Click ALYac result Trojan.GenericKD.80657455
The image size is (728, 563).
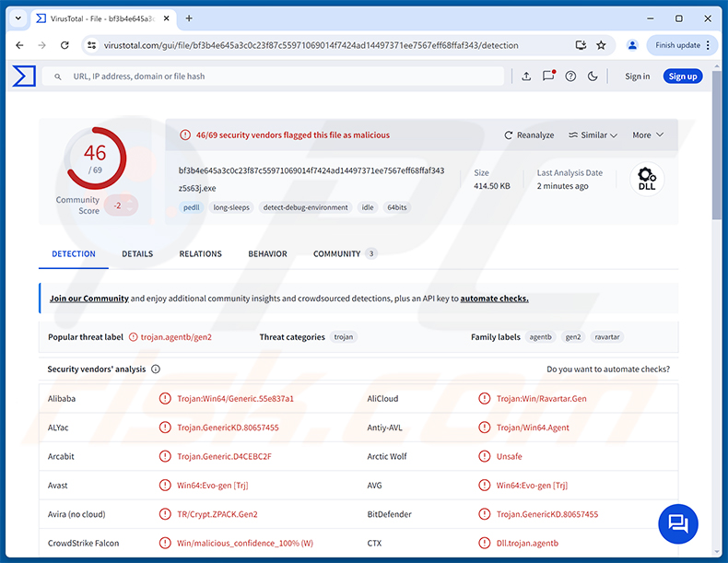(228, 428)
